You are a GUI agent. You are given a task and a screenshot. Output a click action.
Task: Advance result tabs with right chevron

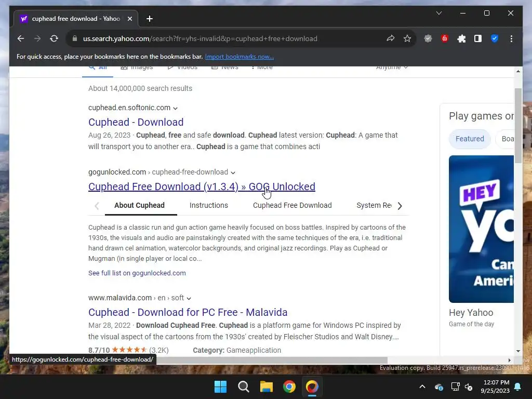coord(400,206)
